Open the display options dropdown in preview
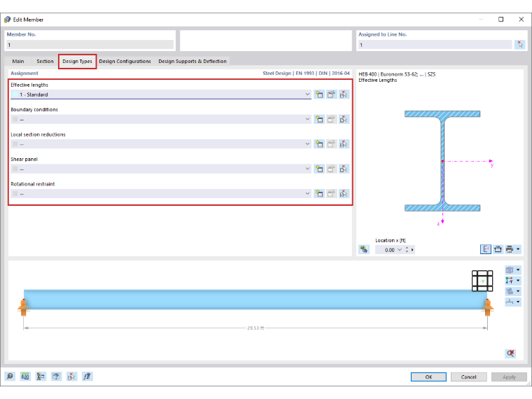The image size is (532, 399). click(518, 291)
